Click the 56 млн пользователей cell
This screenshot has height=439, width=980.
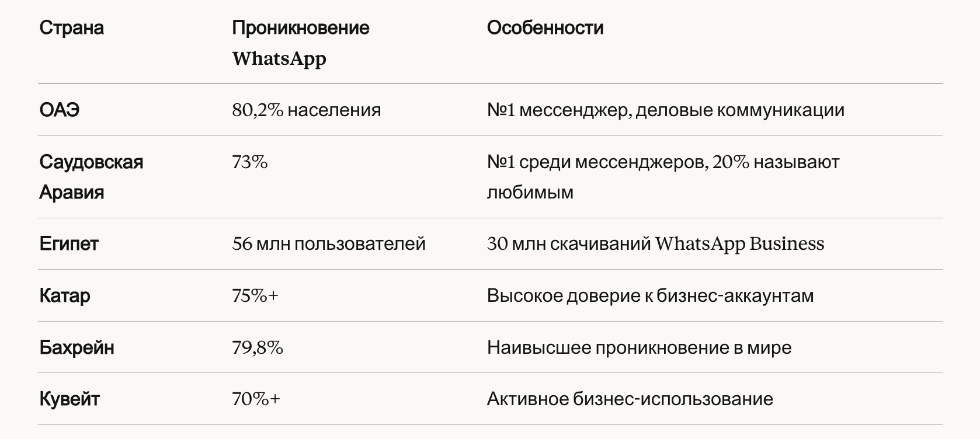coord(328,243)
